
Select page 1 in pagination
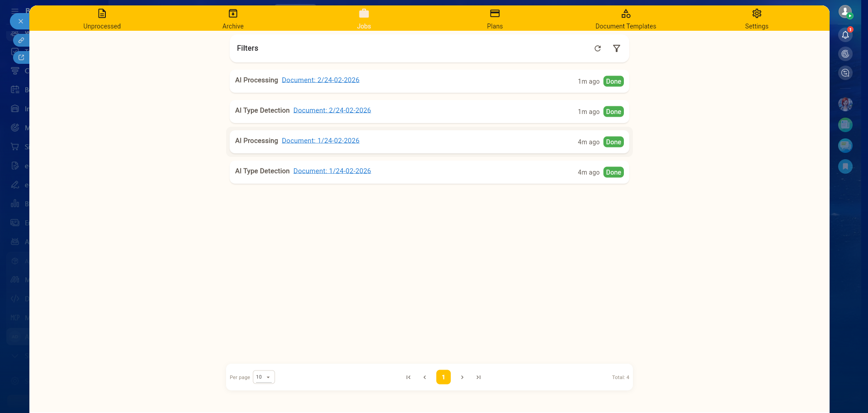[x=443, y=377]
